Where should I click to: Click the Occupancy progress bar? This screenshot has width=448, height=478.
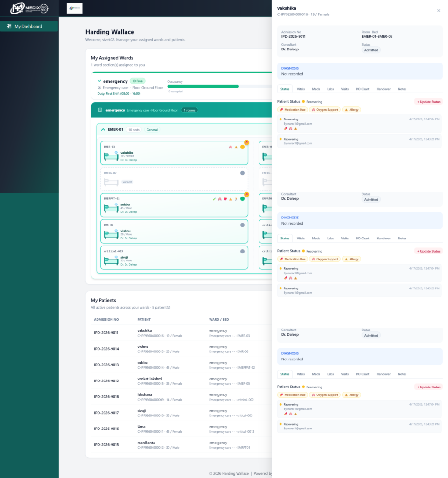pos(219,86)
